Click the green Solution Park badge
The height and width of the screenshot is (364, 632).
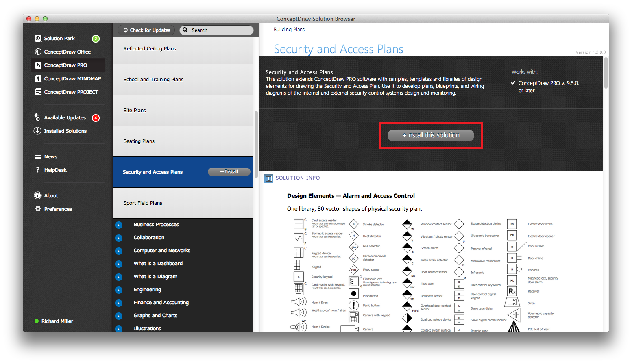96,39
